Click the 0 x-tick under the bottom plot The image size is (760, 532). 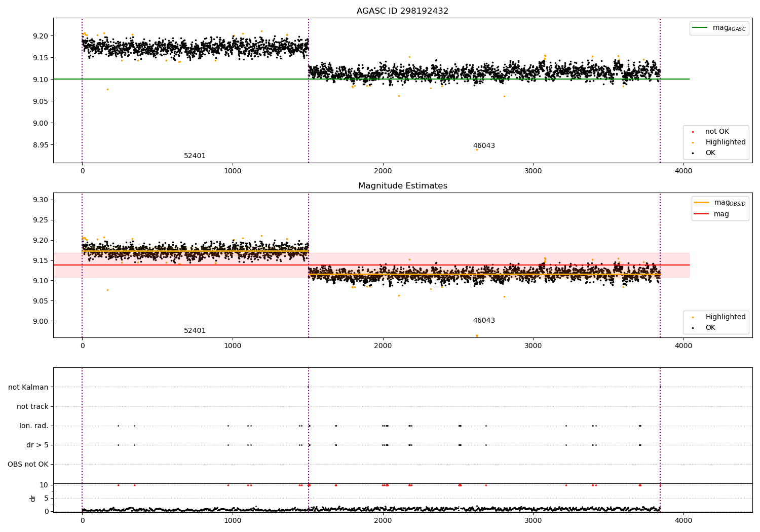tap(82, 520)
